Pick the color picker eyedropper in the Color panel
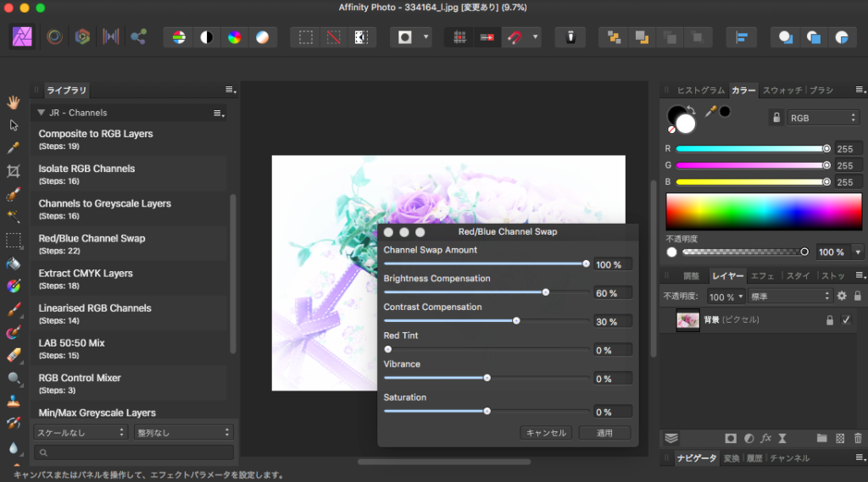The image size is (868, 482). [x=710, y=112]
